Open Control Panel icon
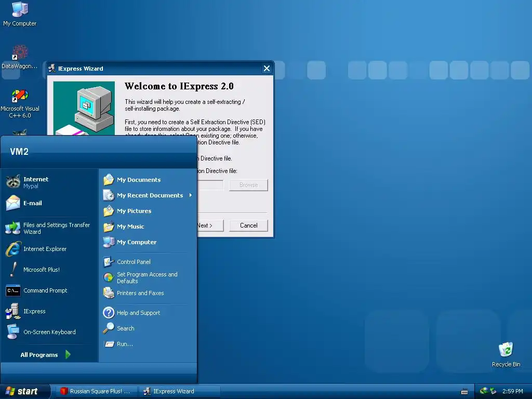Image resolution: width=532 pixels, height=399 pixels. tap(109, 262)
